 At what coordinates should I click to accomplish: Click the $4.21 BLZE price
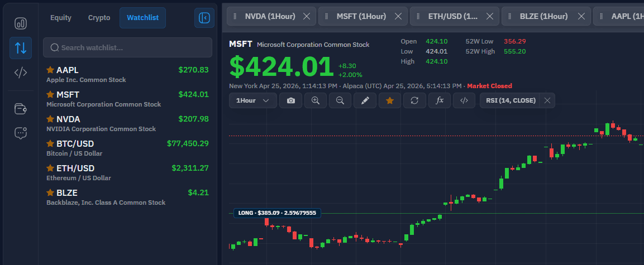(x=198, y=192)
